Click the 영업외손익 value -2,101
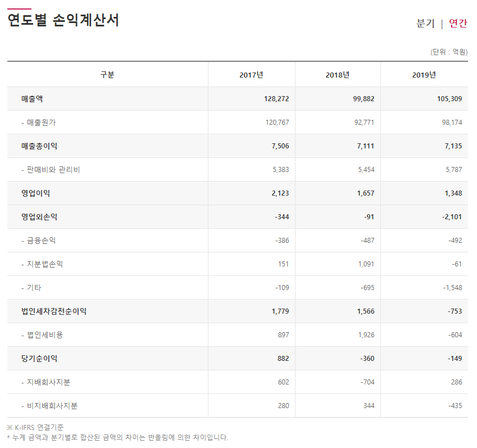The width and height of the screenshot is (477, 448). (x=452, y=217)
